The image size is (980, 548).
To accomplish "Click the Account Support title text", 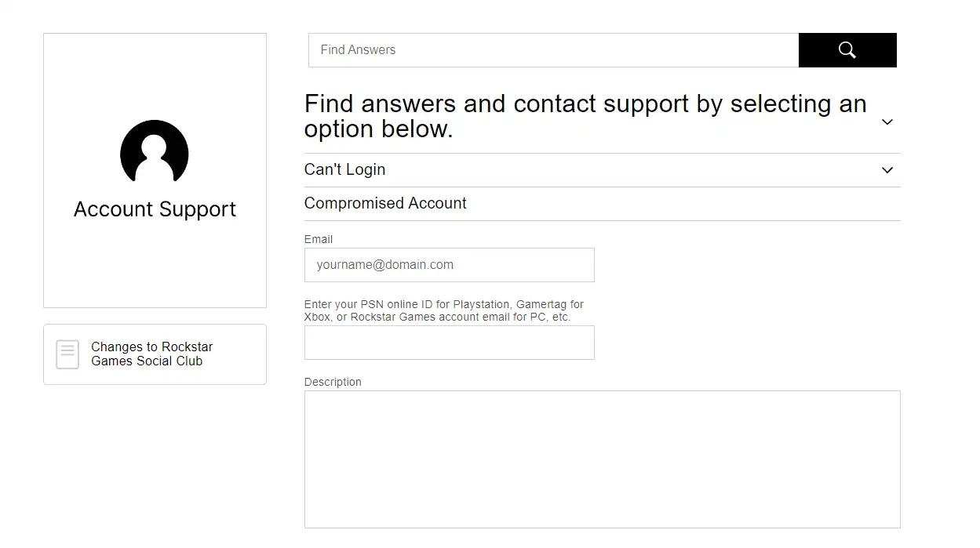I will [x=155, y=209].
